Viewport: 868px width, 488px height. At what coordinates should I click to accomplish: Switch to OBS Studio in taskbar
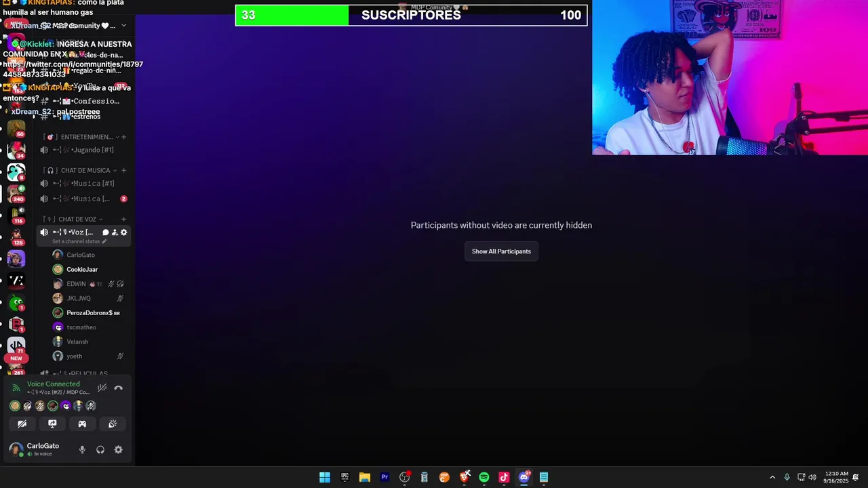pyautogui.click(x=405, y=477)
